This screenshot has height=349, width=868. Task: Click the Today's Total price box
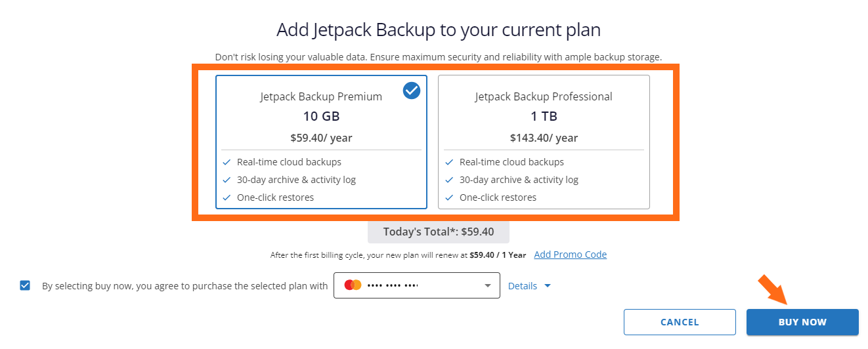438,232
